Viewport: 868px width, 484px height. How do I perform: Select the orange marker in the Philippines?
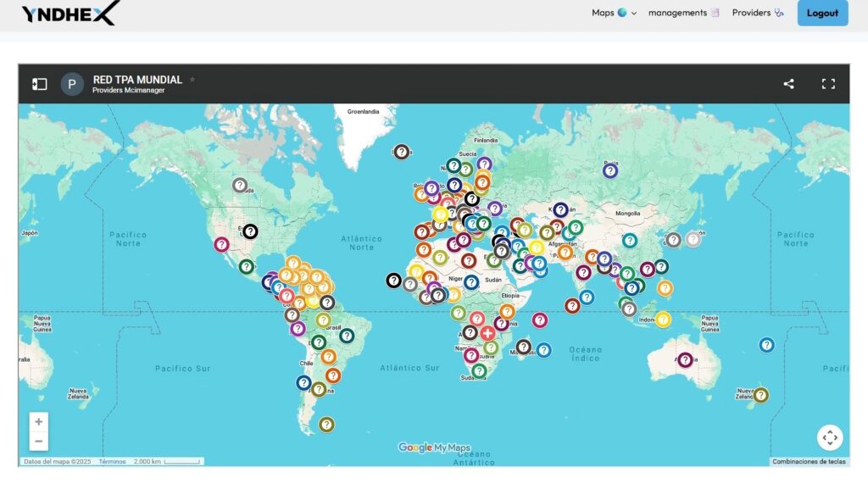665,288
